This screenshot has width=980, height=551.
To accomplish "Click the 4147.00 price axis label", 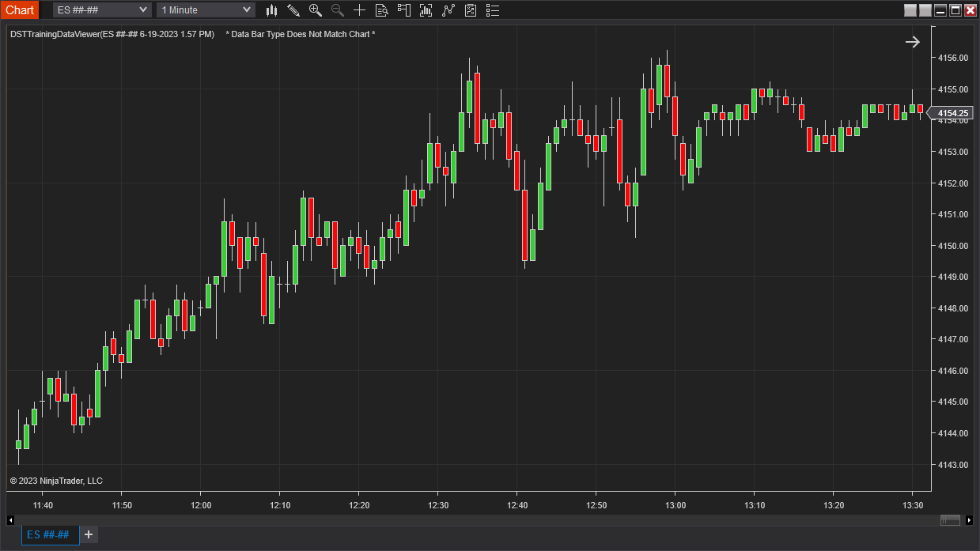I will click(x=952, y=339).
